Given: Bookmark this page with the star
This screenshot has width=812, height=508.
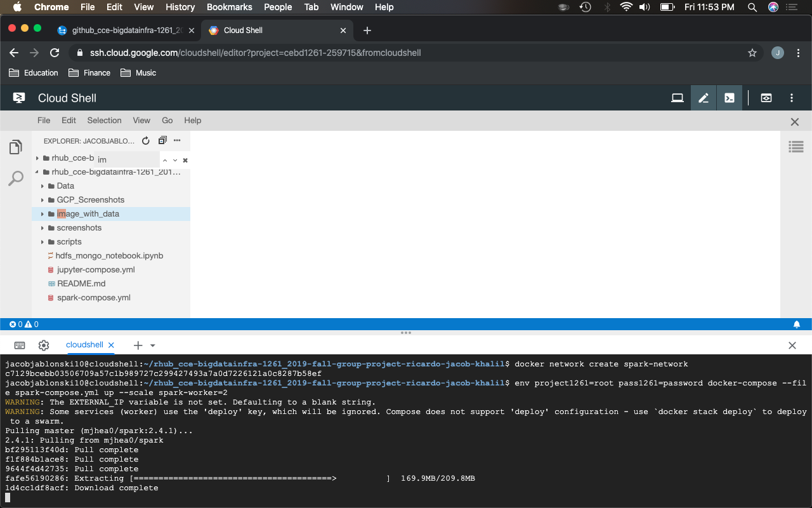Looking at the screenshot, I should point(752,53).
